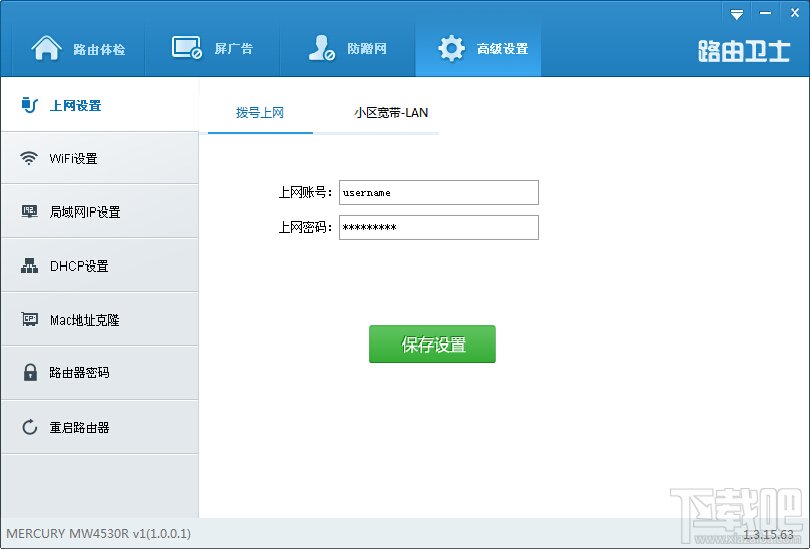The image size is (810, 549).
Task: Click the 保存设置 button
Action: point(432,344)
